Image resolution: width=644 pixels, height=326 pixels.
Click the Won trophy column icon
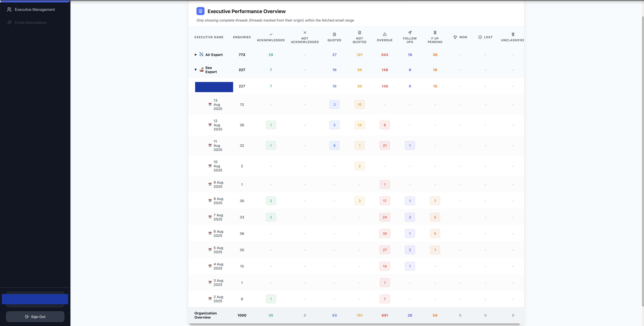click(455, 37)
